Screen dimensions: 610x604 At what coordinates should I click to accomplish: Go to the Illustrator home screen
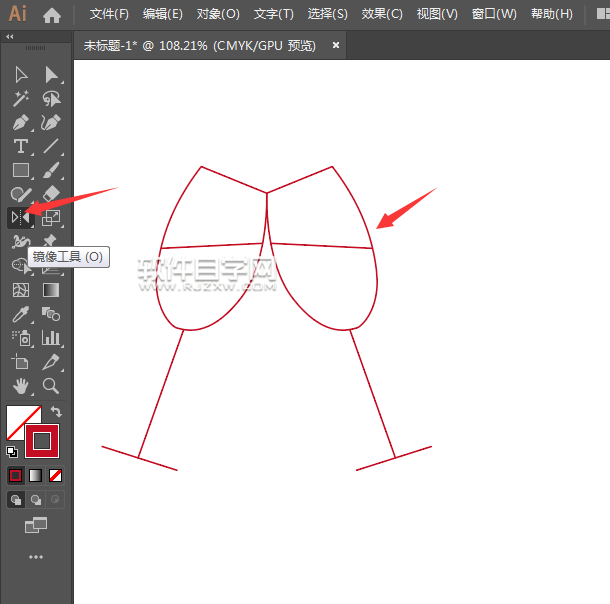52,15
